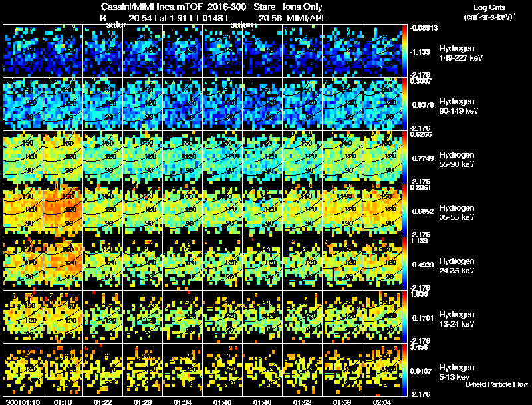Select the 5-13 keV panel at 01:52

303,370
